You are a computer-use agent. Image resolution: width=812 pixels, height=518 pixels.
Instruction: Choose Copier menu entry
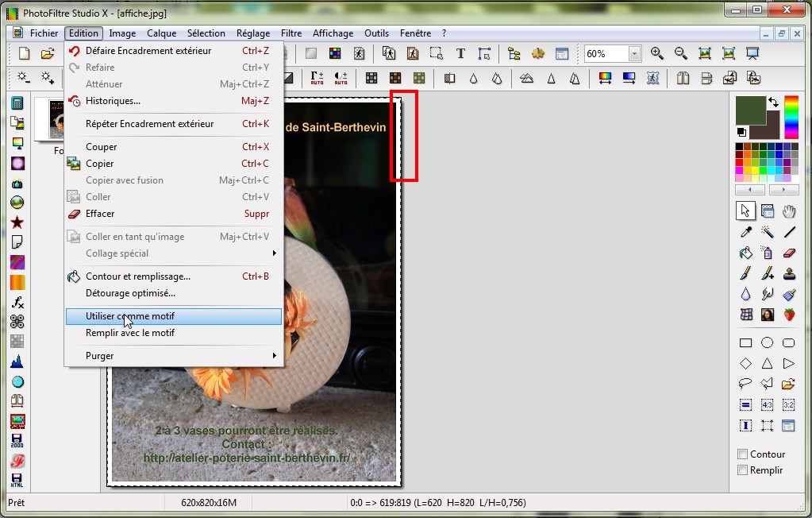tap(174, 164)
